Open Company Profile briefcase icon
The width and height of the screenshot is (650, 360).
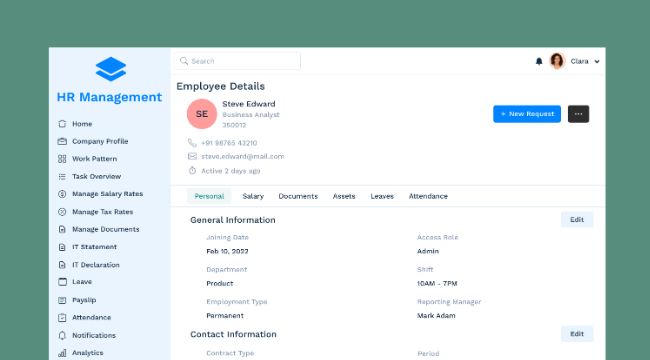point(62,141)
